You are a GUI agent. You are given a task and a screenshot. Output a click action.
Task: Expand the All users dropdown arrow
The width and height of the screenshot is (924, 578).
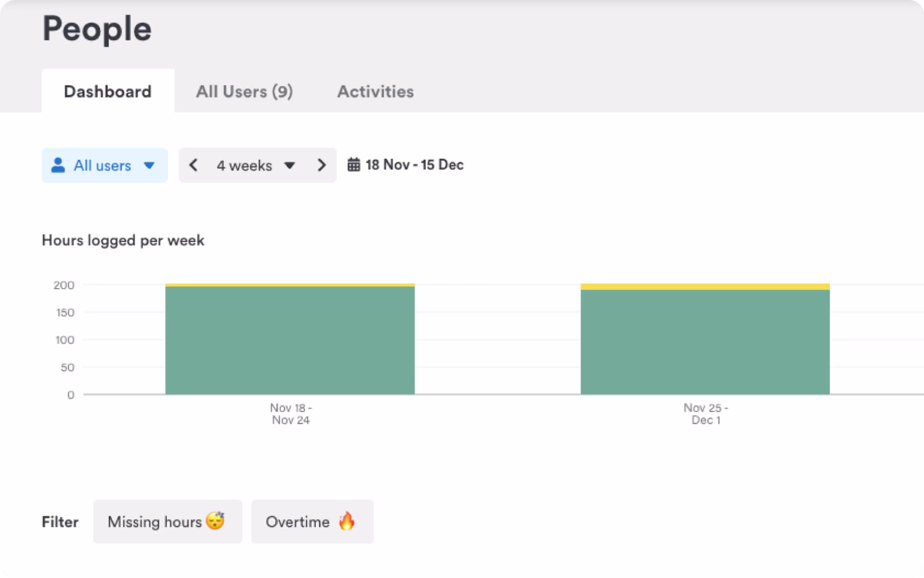click(x=149, y=166)
